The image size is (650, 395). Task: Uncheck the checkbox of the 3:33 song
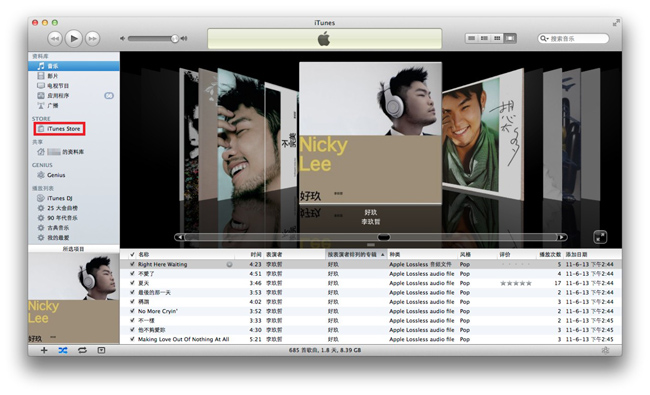[x=132, y=320]
